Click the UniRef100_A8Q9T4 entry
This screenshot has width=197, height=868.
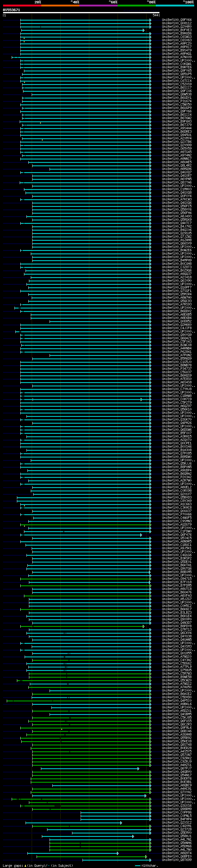point(177,853)
